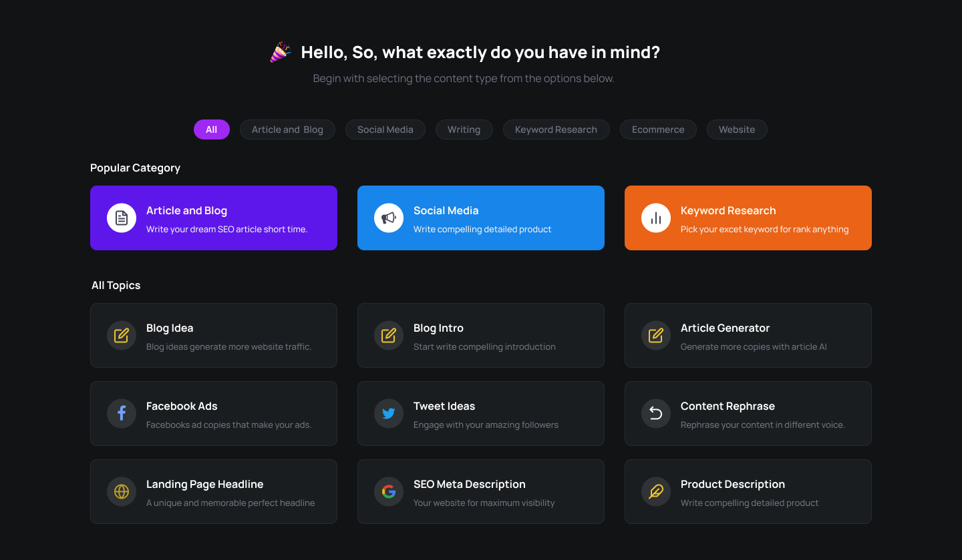Choose the Writing filter pill

pos(464,129)
